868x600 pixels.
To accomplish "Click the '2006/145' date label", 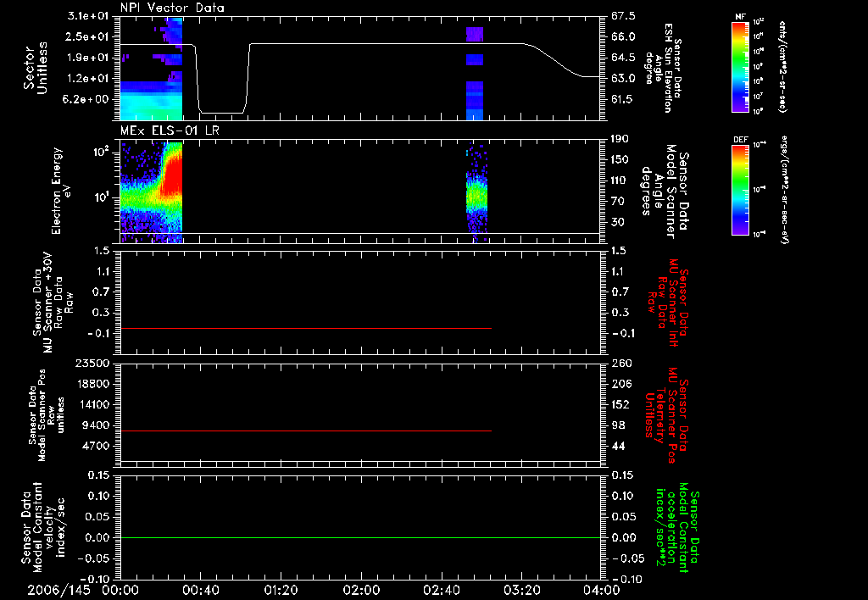I will (58, 590).
